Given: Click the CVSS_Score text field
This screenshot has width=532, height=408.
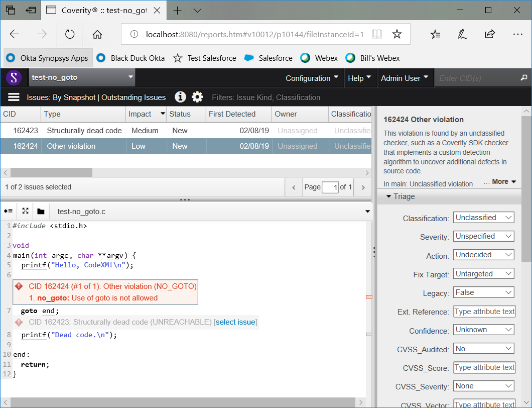Looking at the screenshot, I should 484,368.
